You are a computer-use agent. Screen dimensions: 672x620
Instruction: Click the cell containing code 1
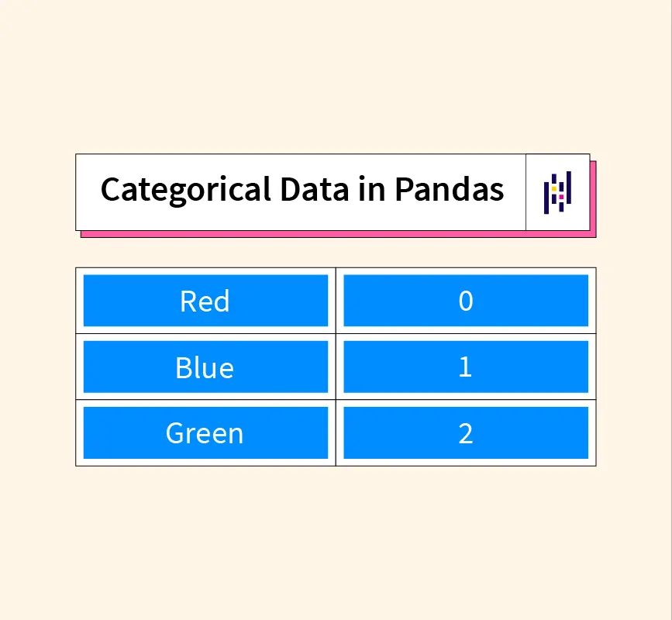pos(465,367)
